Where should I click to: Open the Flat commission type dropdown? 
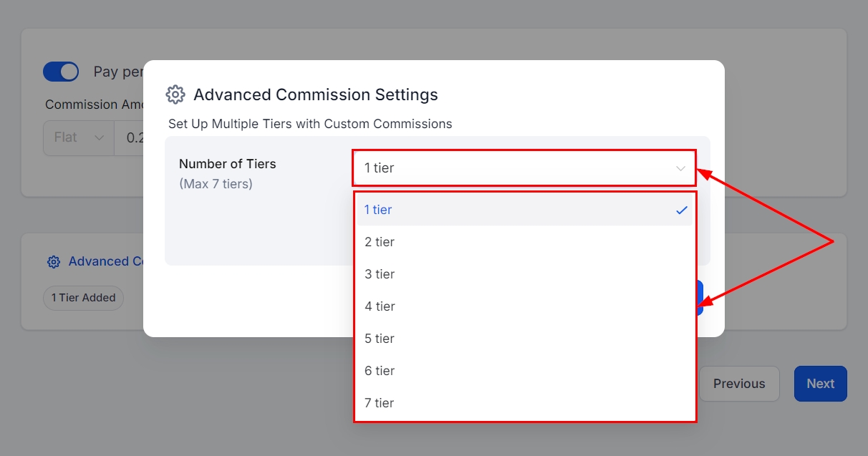[x=79, y=137]
